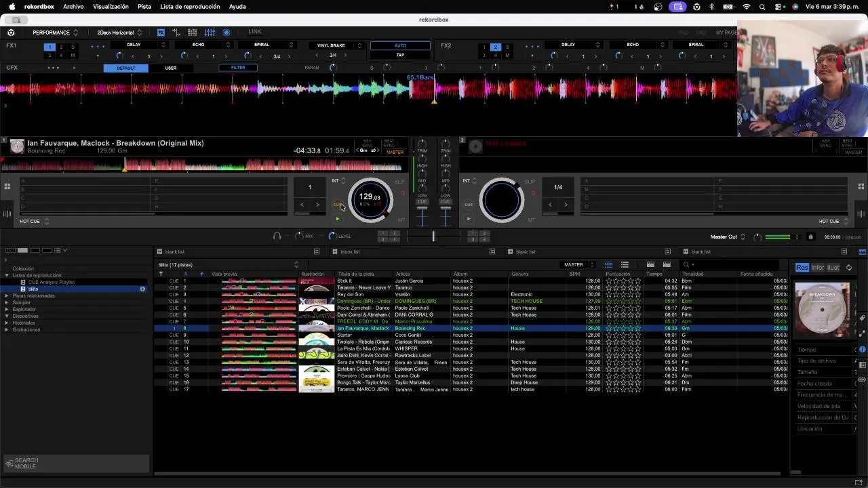Click the track filter funnel icon
This screenshot has height=488, width=868.
coord(161,274)
